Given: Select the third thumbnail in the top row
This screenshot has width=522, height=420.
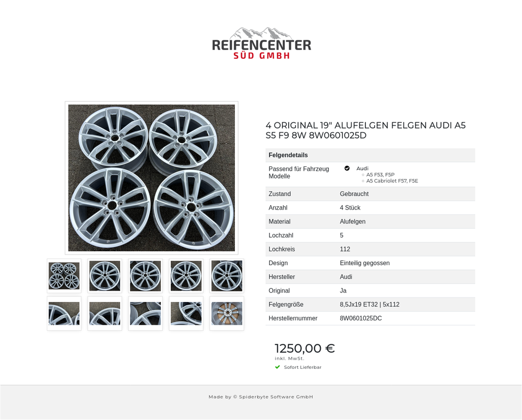Looking at the screenshot, I should pyautogui.click(x=145, y=276).
